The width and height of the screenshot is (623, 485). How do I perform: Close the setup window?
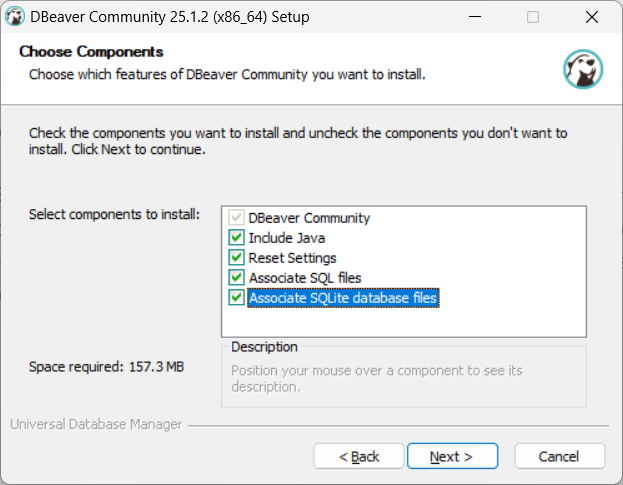point(592,17)
